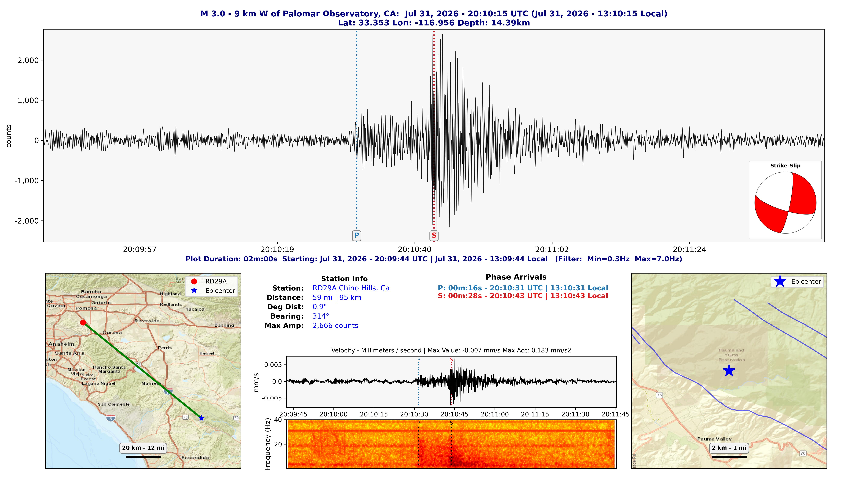The image size is (868, 488).
Task: Click the S marker atop the velocity plot
Action: click(x=451, y=359)
